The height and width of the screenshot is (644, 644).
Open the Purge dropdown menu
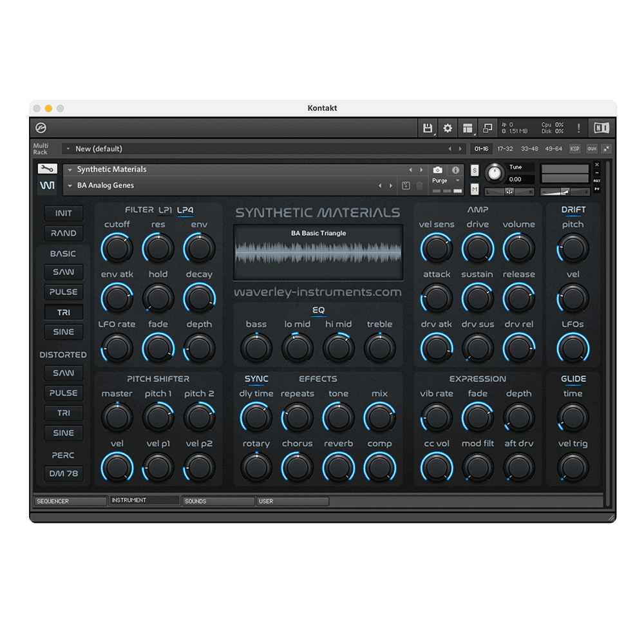coord(446,181)
